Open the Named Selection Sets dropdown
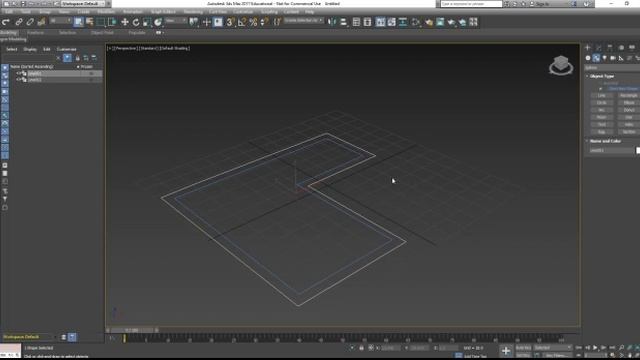Screen dimensions: 640x360 pyautogui.click(x=304, y=20)
